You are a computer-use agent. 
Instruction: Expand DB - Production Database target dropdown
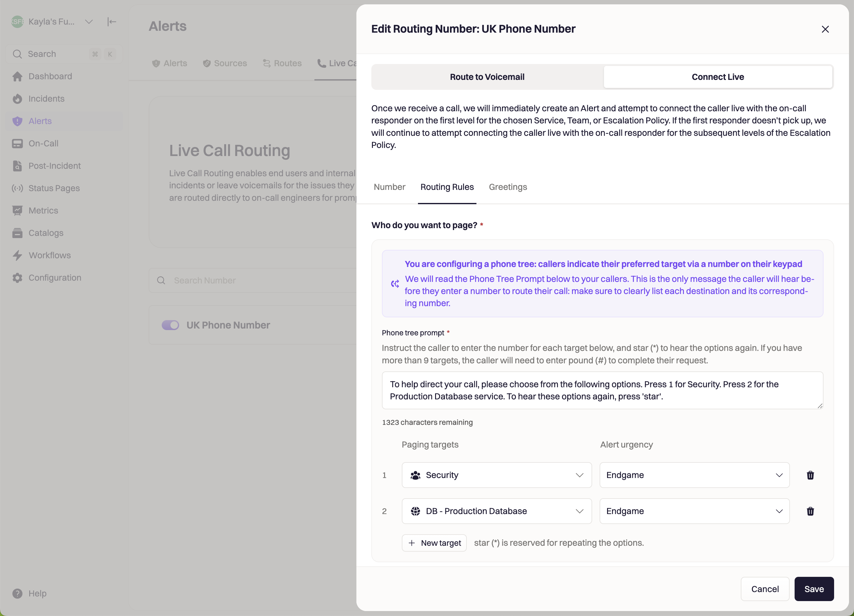coord(496,511)
